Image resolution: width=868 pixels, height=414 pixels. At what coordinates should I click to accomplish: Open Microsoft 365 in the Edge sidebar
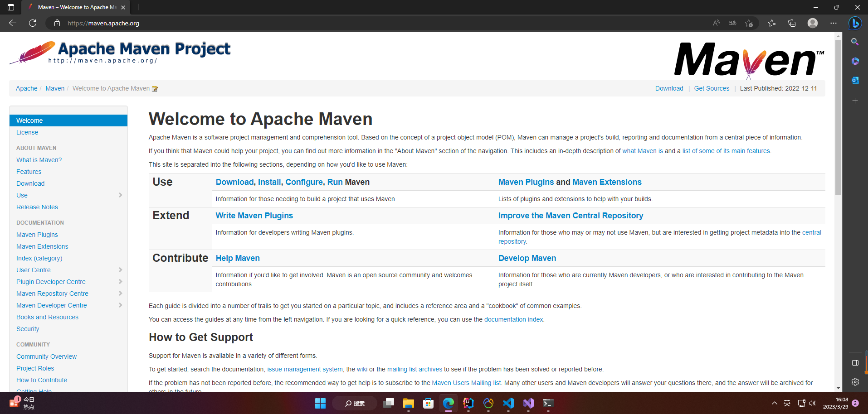855,61
